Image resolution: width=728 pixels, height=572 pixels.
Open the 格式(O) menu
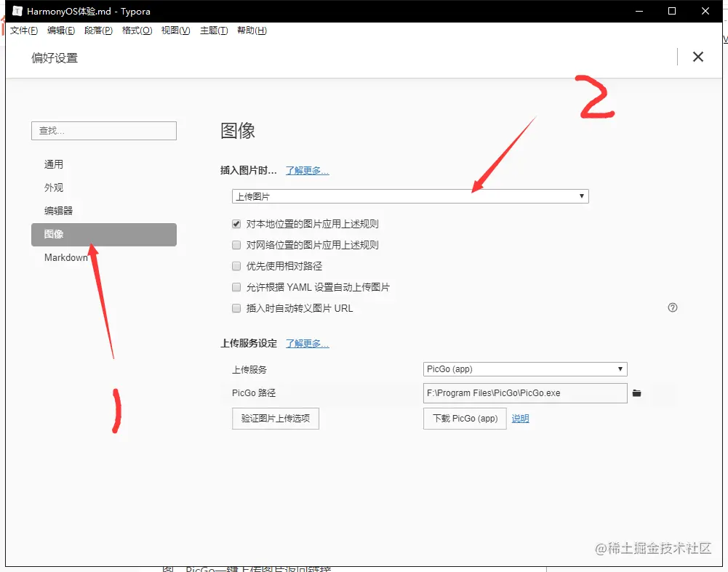tap(137, 31)
